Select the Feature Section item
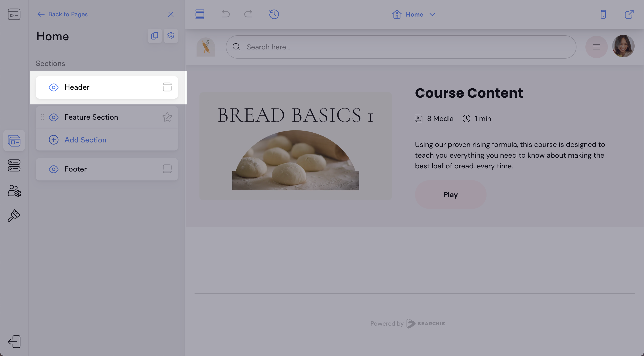Screen dimensions: 644x356 [x=91, y=117]
